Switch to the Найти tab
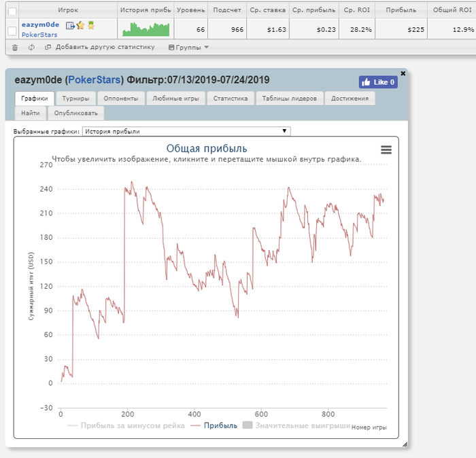This screenshot has width=476, height=458. [31, 113]
